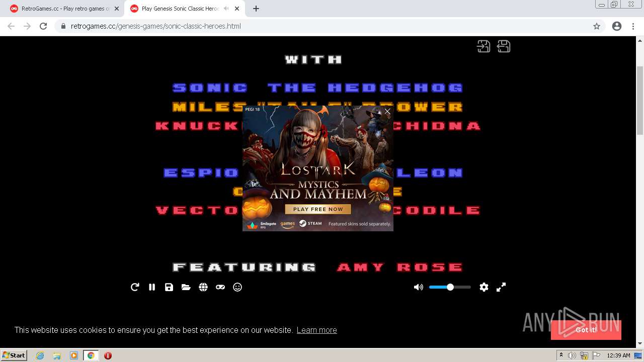
Task: Mute the emulator volume speaker icon
Action: (418, 287)
